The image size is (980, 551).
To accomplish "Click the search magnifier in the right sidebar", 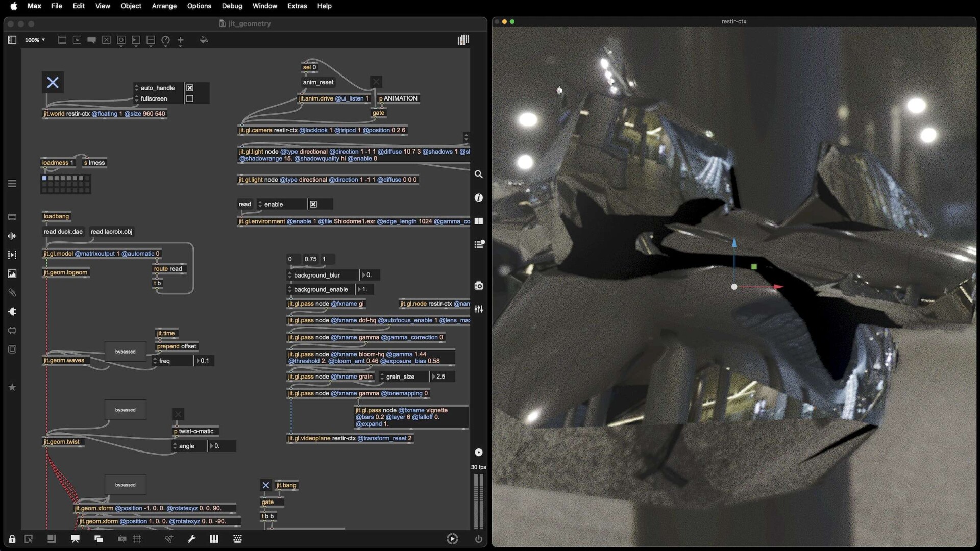I will 479,174.
